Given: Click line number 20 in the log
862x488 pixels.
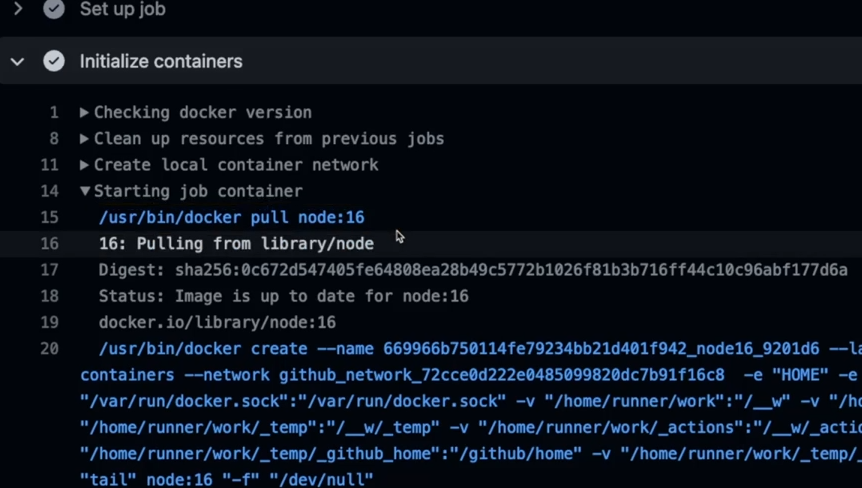Looking at the screenshot, I should click(x=50, y=349).
